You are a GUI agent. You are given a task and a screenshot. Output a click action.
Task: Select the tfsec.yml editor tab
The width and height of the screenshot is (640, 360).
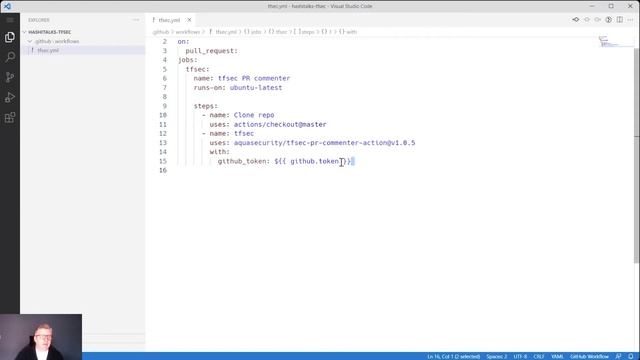coord(169,20)
